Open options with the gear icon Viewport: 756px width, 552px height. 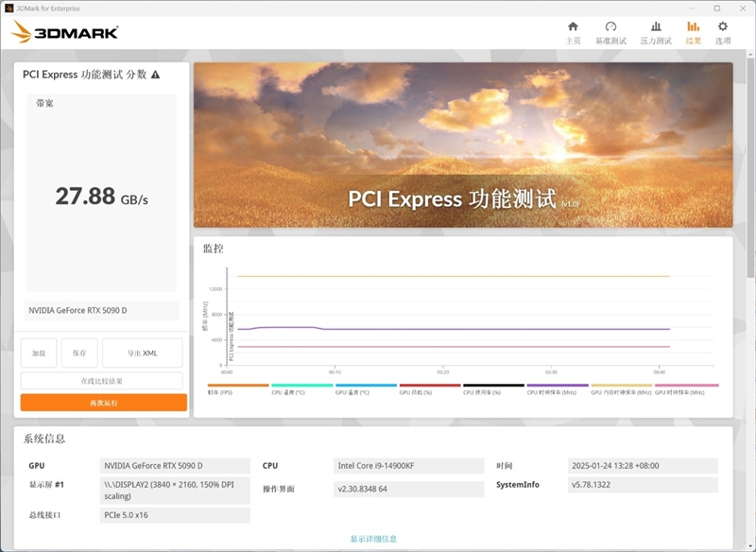pos(722,28)
